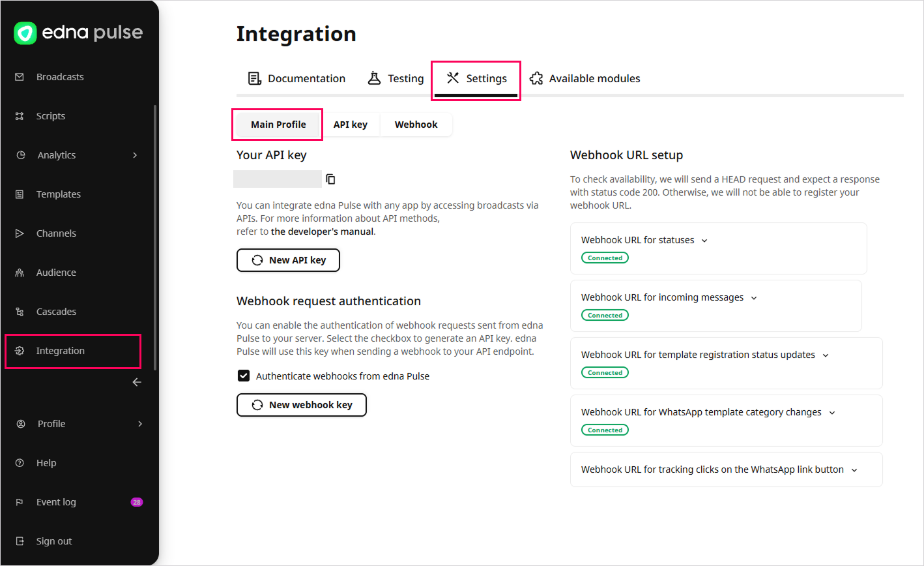This screenshot has width=924, height=566.
Task: Expand Webhook URL for incoming messages chevron
Action: pos(754,298)
